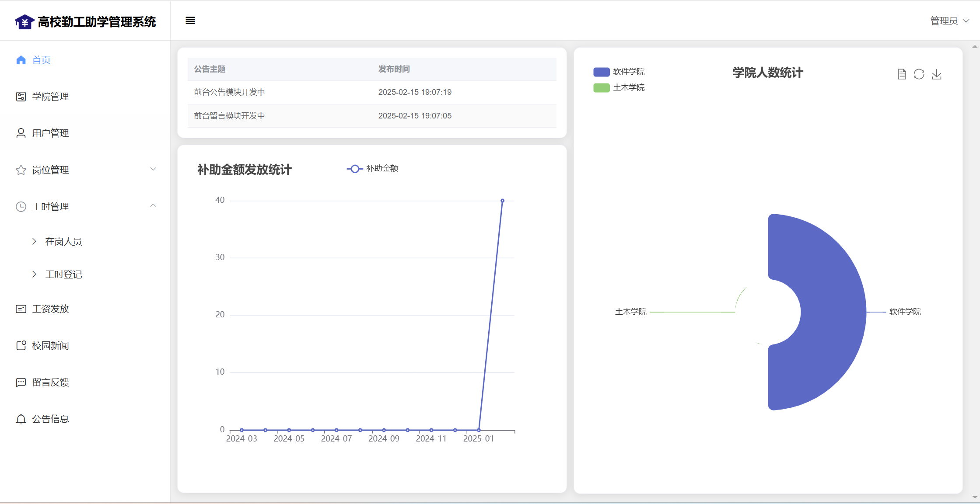Select 工时登记 submenu item
This screenshot has height=504, width=980.
click(x=63, y=274)
